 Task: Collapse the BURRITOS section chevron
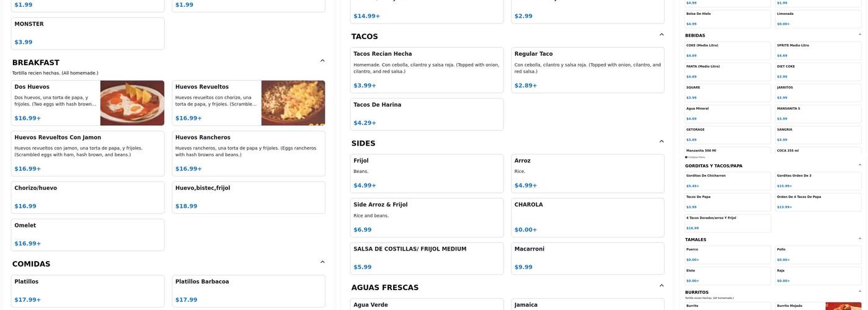tap(859, 291)
